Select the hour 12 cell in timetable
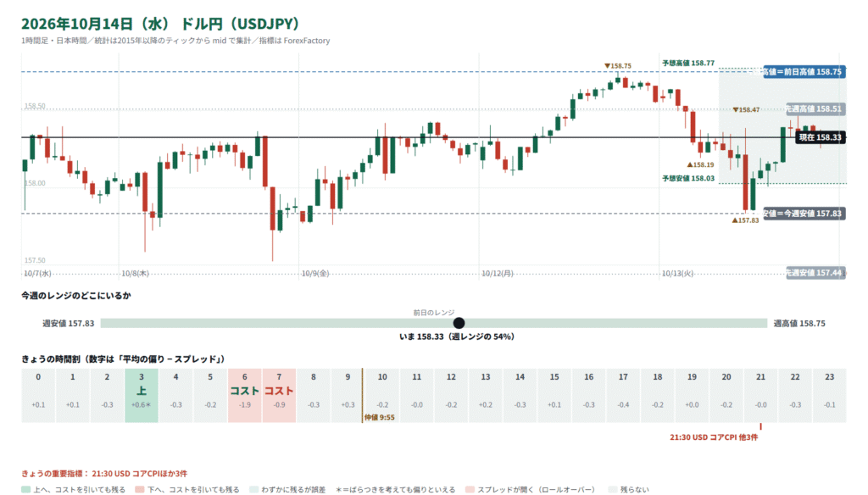 (x=451, y=395)
